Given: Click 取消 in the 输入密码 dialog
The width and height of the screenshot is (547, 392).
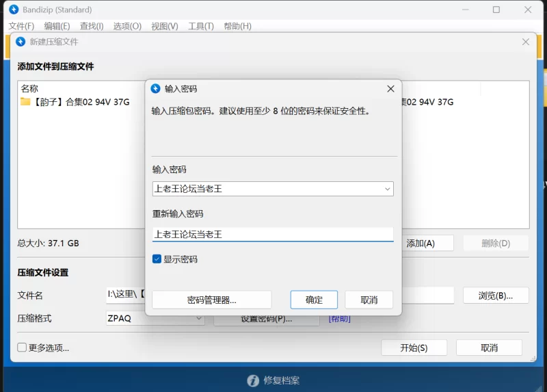Looking at the screenshot, I should click(369, 300).
